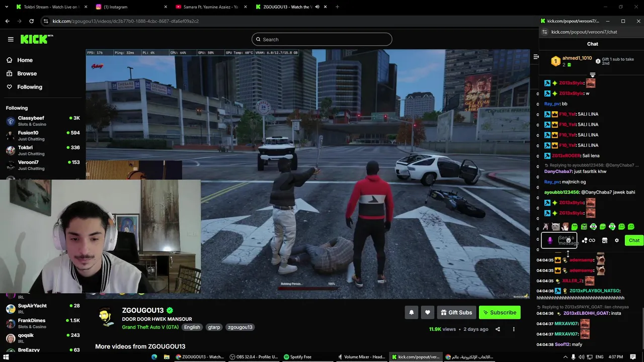Image resolution: width=644 pixels, height=362 pixels.
Task: Open Tokbri channel in Following list
Action: [x=43, y=150]
